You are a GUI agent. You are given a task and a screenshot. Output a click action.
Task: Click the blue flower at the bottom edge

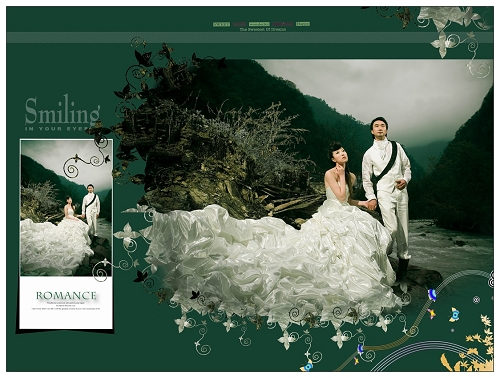(308, 366)
